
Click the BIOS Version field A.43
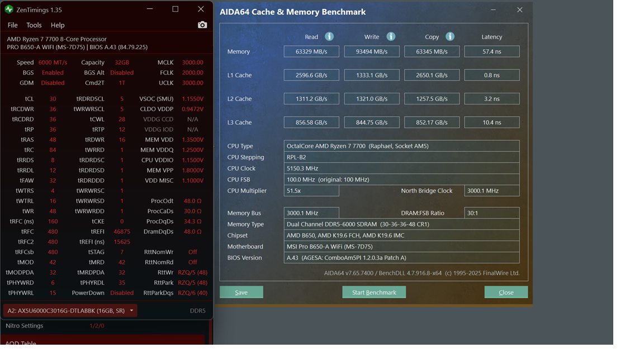click(x=401, y=258)
